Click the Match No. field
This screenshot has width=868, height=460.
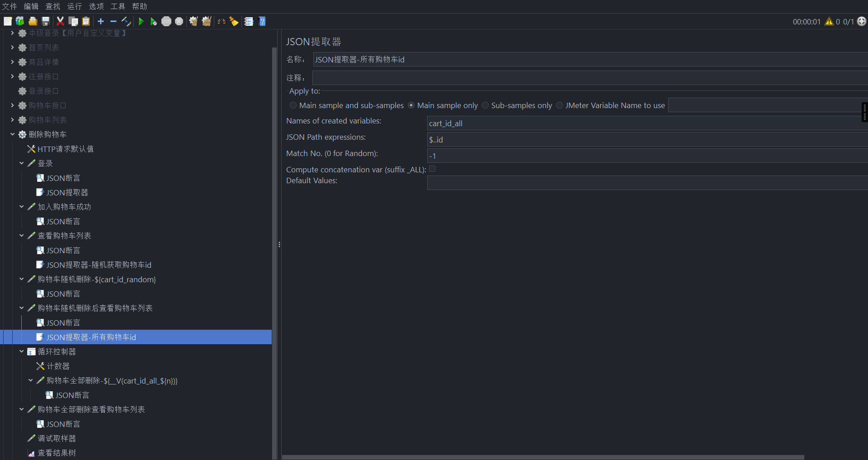(x=647, y=156)
